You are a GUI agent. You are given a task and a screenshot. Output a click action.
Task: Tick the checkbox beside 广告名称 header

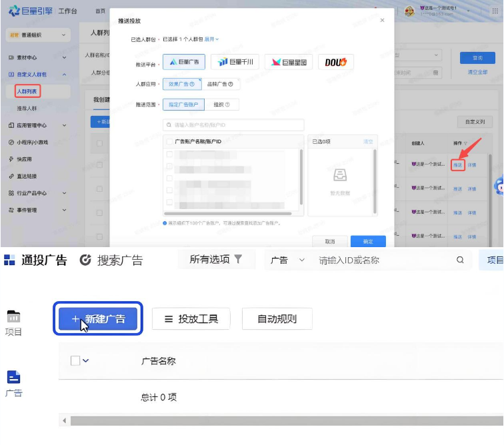pos(75,360)
